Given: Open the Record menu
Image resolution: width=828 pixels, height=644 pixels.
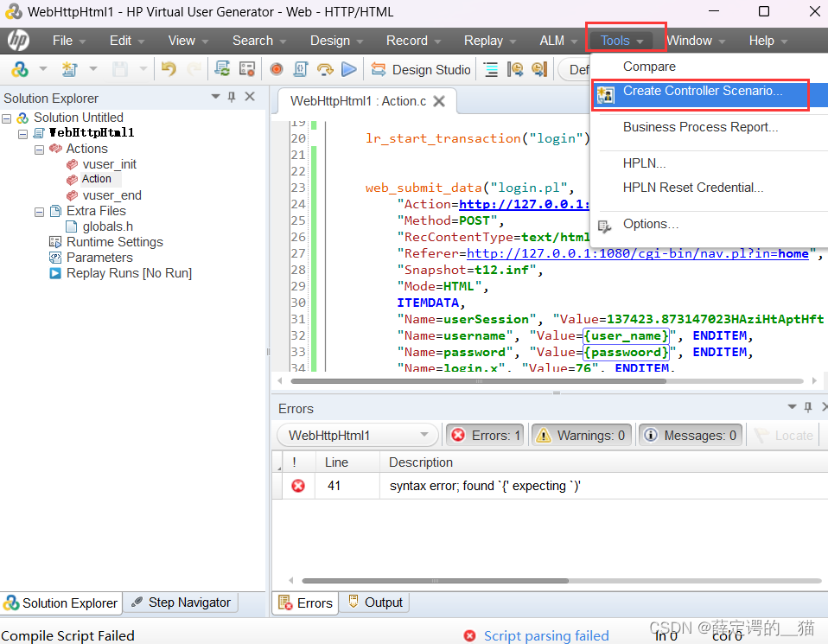Looking at the screenshot, I should (413, 41).
